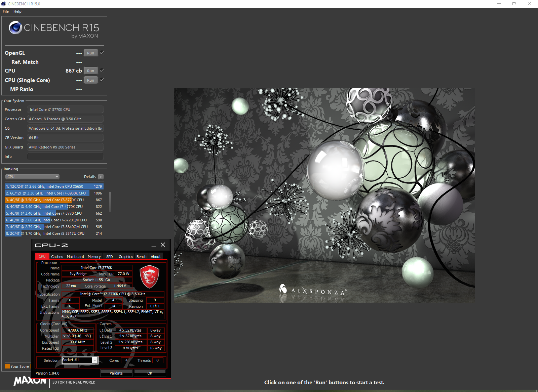Click the Your Score orange legend square
This screenshot has height=392, width=538.
pyautogui.click(x=7, y=366)
